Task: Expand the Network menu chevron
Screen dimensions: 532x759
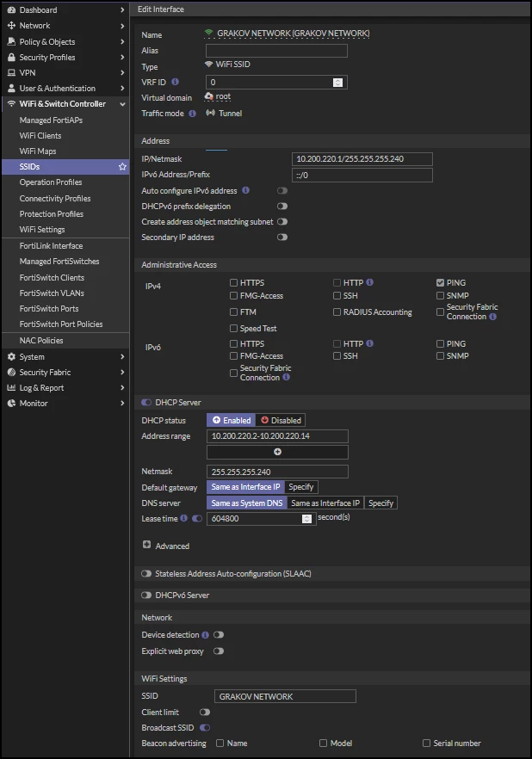Action: click(x=122, y=26)
